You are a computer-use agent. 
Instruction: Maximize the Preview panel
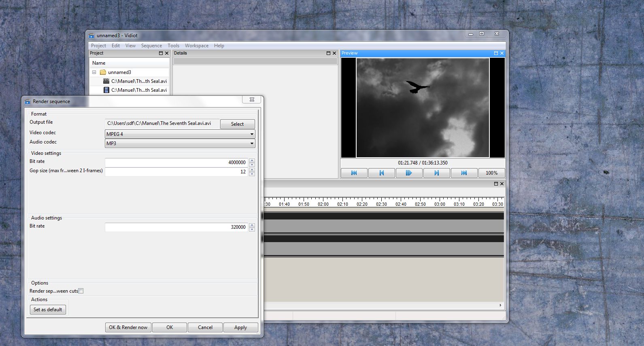click(x=496, y=53)
